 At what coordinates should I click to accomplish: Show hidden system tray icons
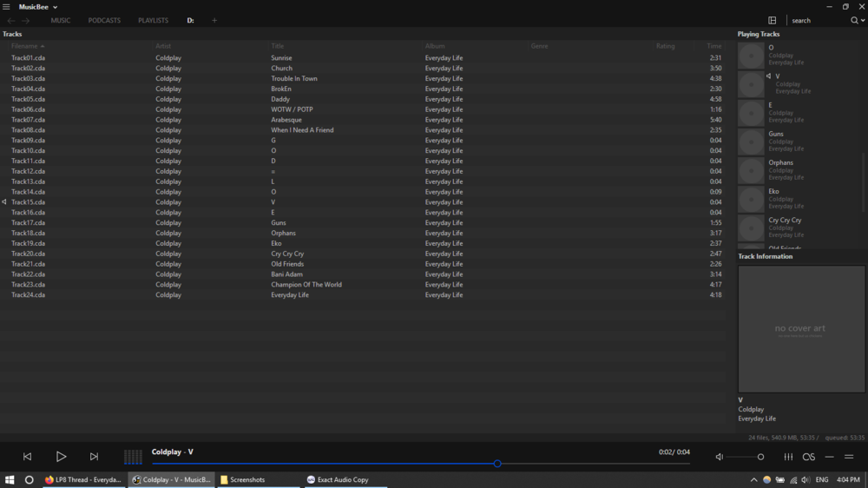click(753, 480)
